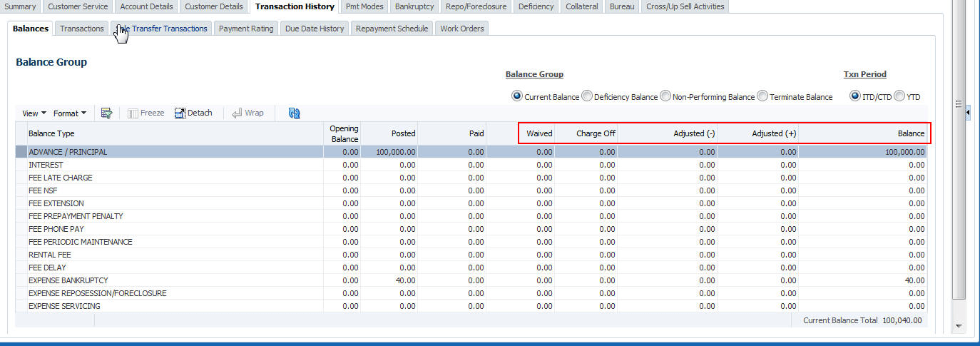The height and width of the screenshot is (346, 980).
Task: Select the EXPENSE REPOSESSION/FORECLOSURE row
Action: tap(471, 293)
